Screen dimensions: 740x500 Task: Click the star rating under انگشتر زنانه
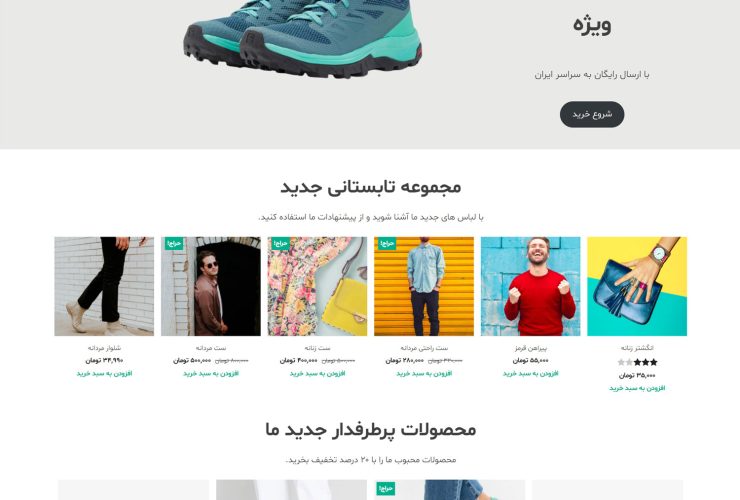pyautogui.click(x=637, y=362)
